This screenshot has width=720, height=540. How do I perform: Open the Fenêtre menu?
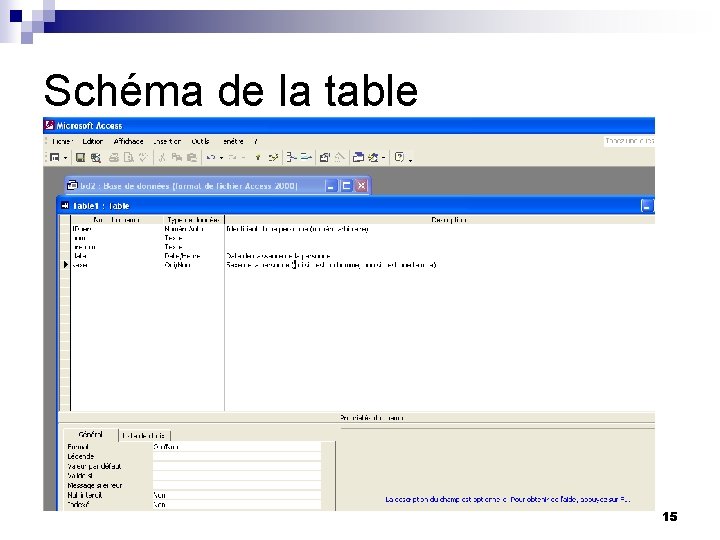[233, 141]
